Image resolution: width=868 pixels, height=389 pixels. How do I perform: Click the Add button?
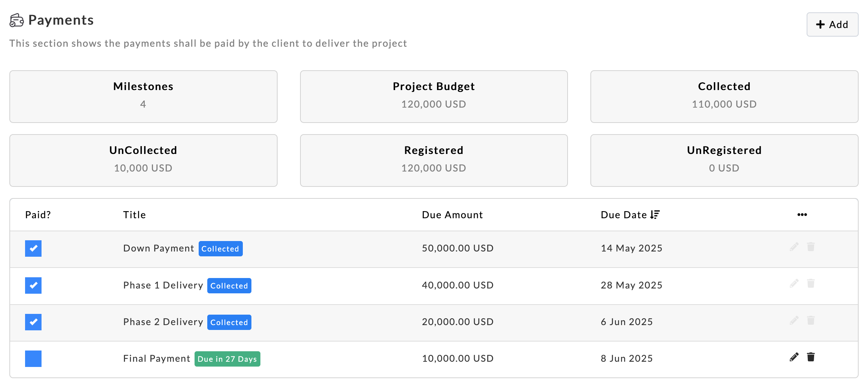click(832, 25)
